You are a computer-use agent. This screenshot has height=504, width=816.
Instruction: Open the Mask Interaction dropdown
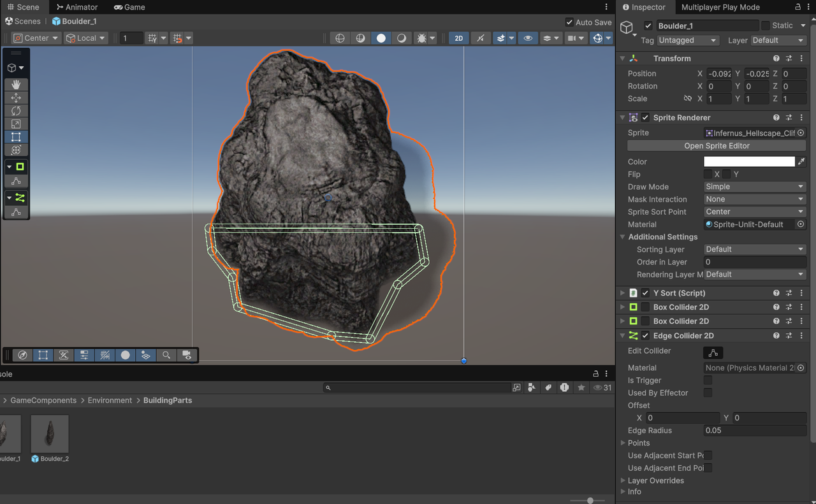[755, 199]
